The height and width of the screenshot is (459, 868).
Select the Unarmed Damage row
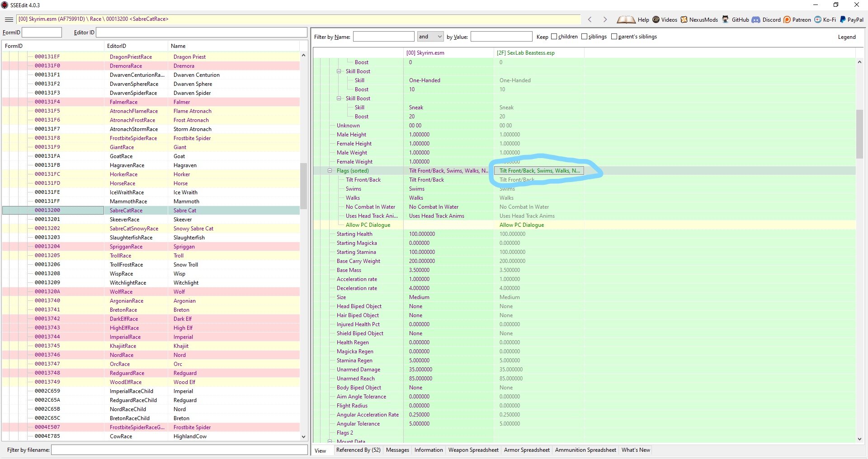point(584,370)
